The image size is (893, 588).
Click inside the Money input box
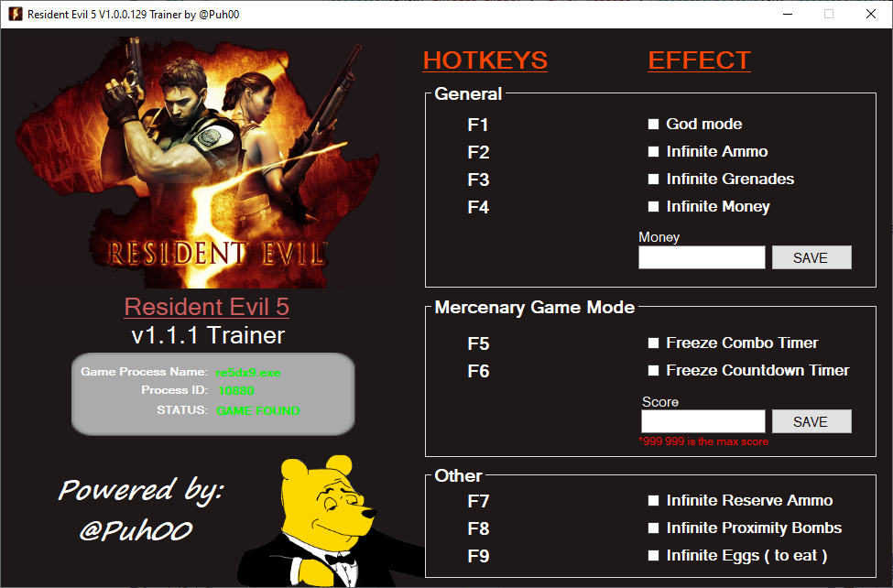702,257
